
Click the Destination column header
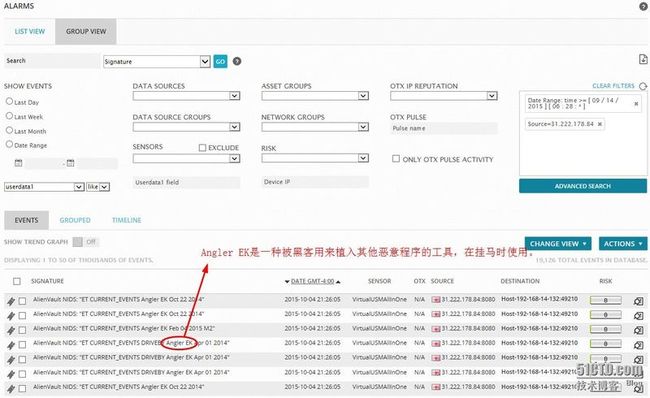pos(520,281)
